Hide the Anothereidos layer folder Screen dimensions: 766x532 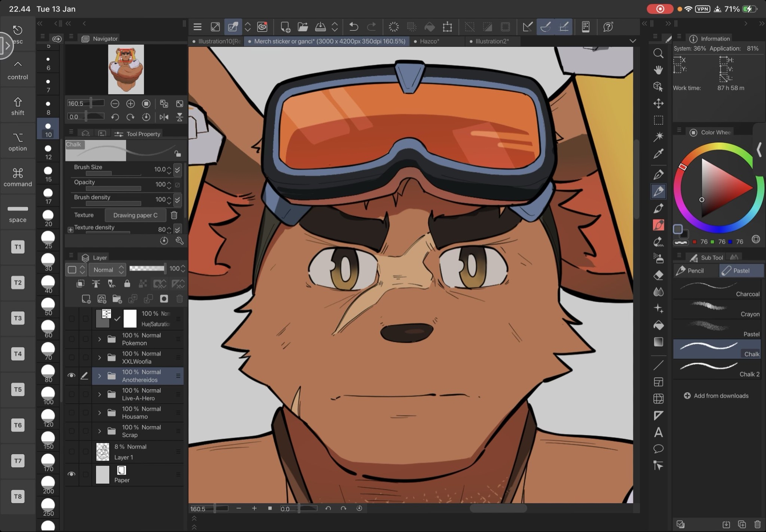71,376
